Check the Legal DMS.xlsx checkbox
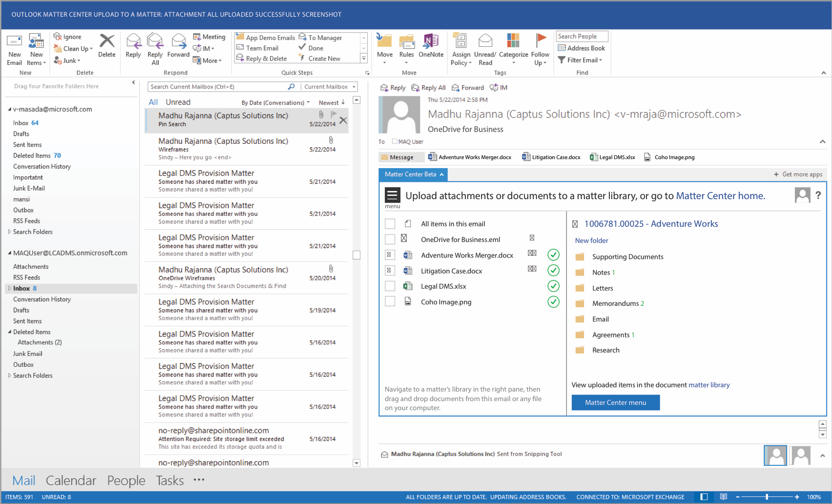 click(390, 286)
